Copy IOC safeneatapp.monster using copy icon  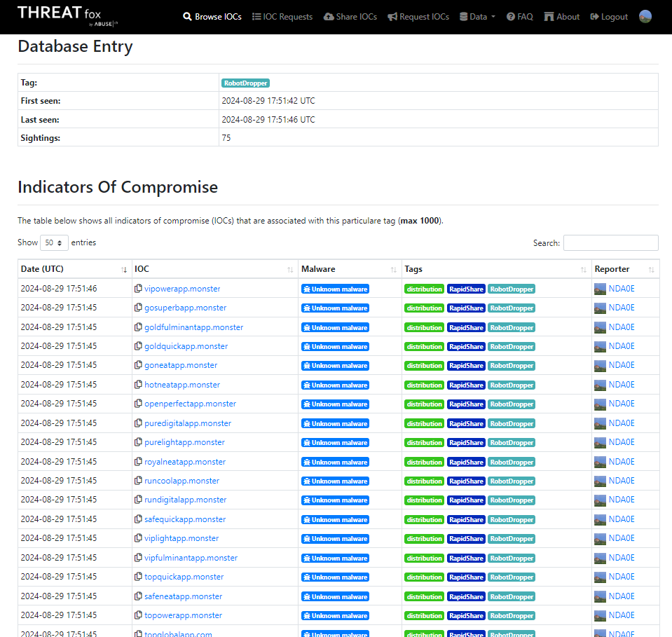tap(138, 596)
